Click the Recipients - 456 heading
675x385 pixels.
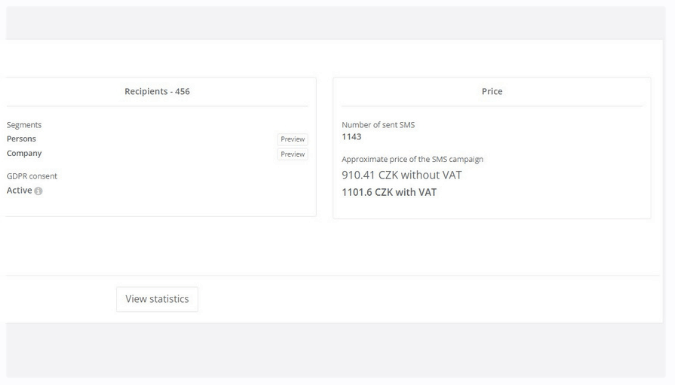pos(157,91)
